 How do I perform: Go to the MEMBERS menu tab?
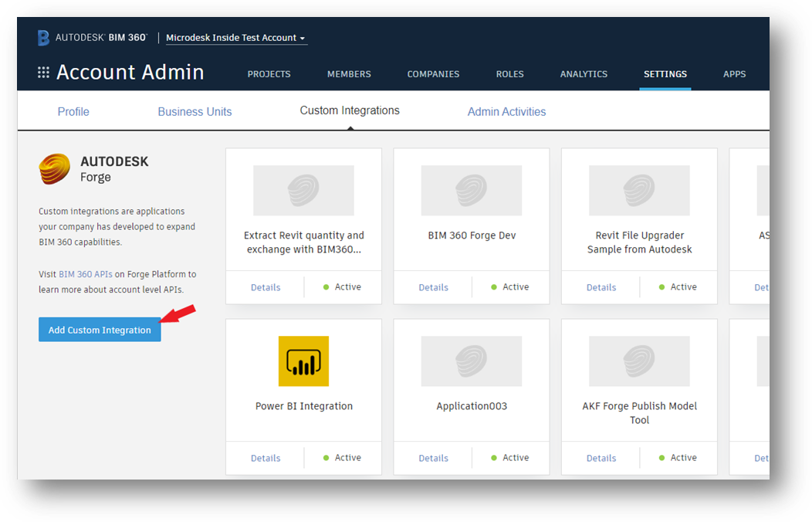tap(349, 74)
